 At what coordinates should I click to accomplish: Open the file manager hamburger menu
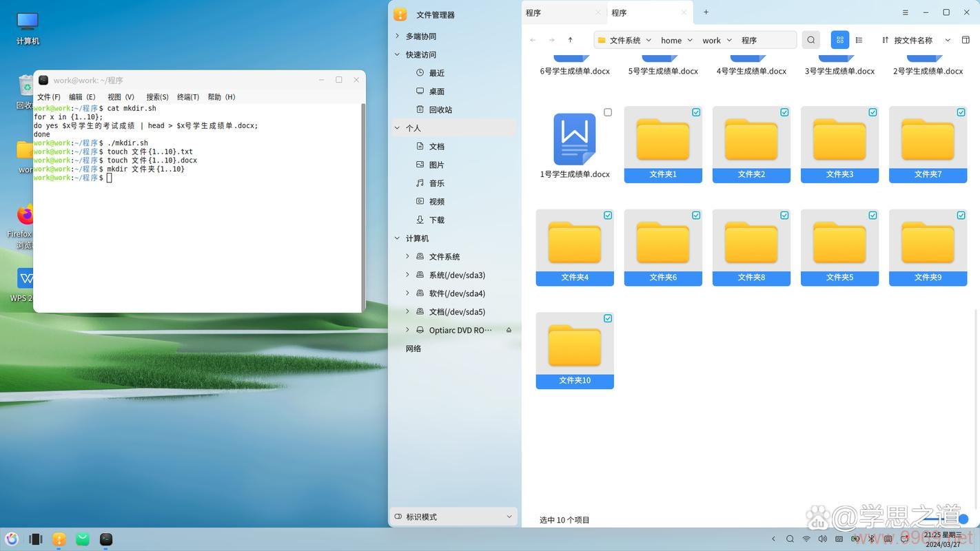click(x=906, y=12)
